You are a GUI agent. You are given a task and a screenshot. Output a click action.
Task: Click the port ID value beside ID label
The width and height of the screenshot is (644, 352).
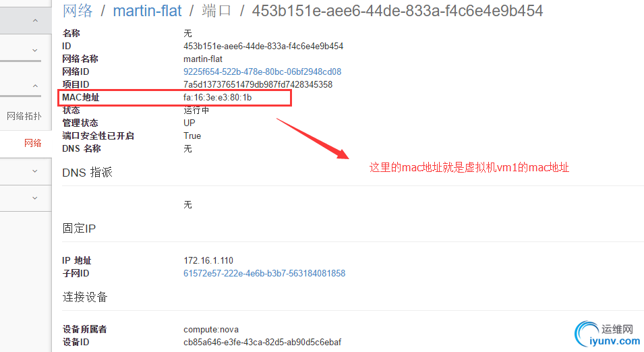[x=263, y=47]
